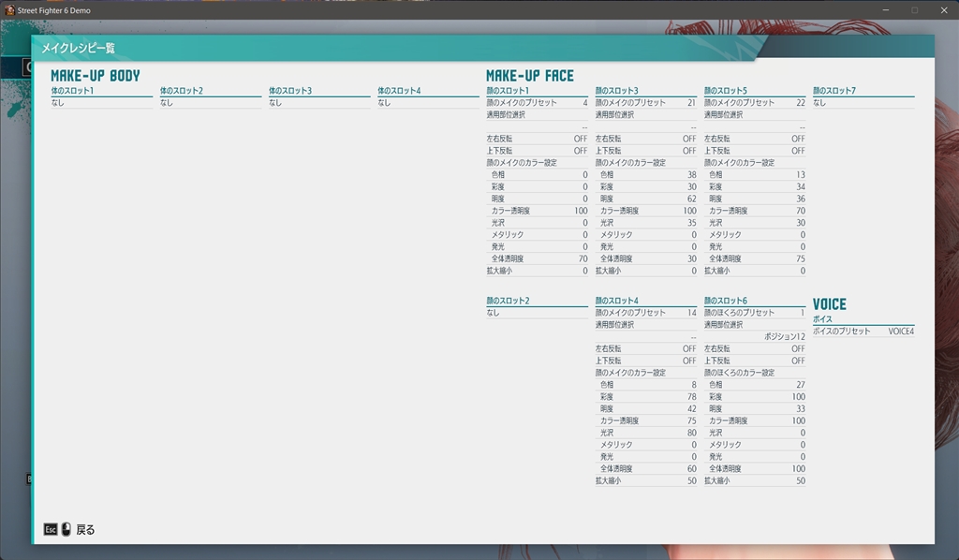Click 色相 38 in 顔のスロット3
The width and height of the screenshot is (959, 560).
(x=646, y=175)
